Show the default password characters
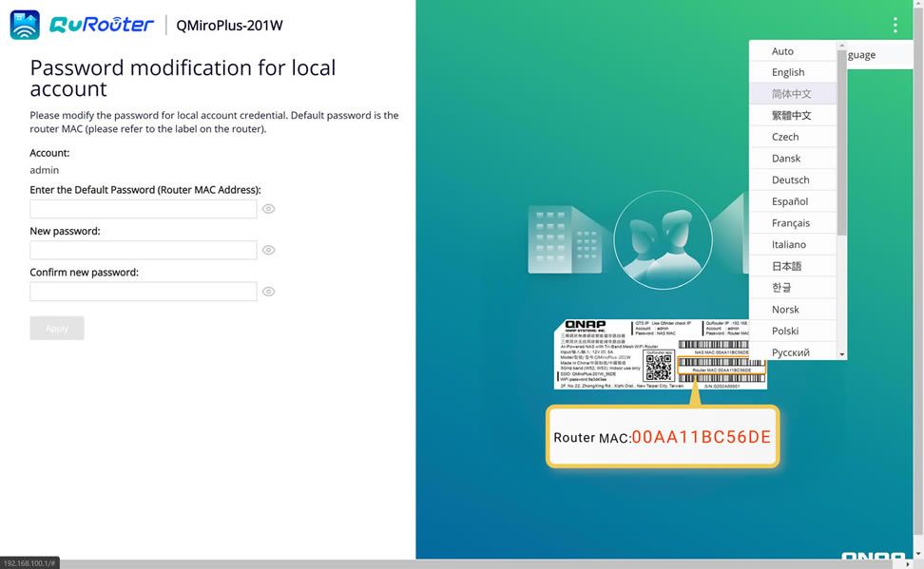The width and height of the screenshot is (924, 569). click(x=269, y=209)
